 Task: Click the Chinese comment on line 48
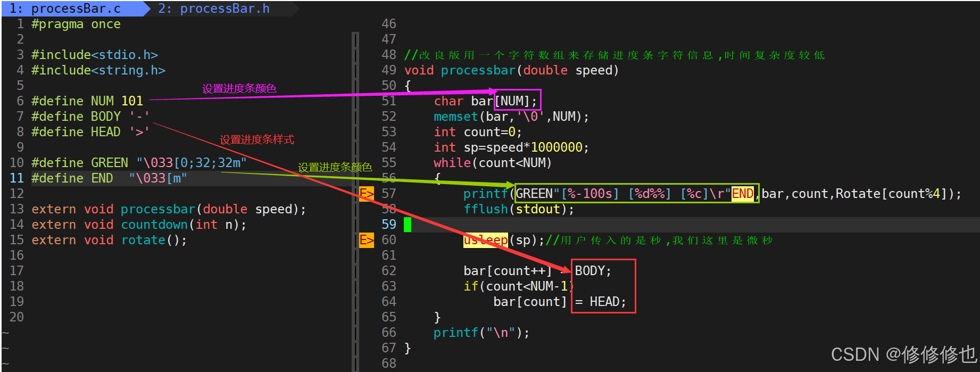tap(614, 55)
